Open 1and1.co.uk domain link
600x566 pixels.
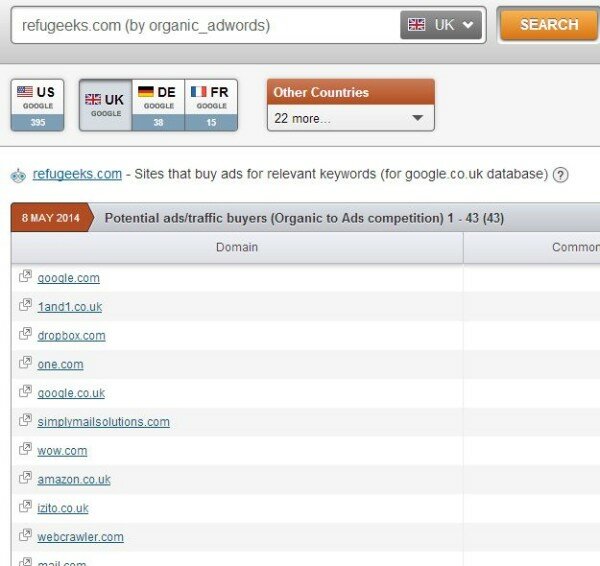click(70, 307)
